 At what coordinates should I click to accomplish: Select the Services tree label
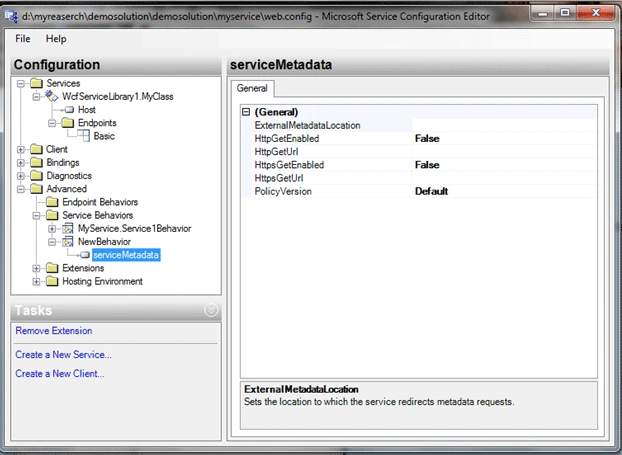coord(63,83)
